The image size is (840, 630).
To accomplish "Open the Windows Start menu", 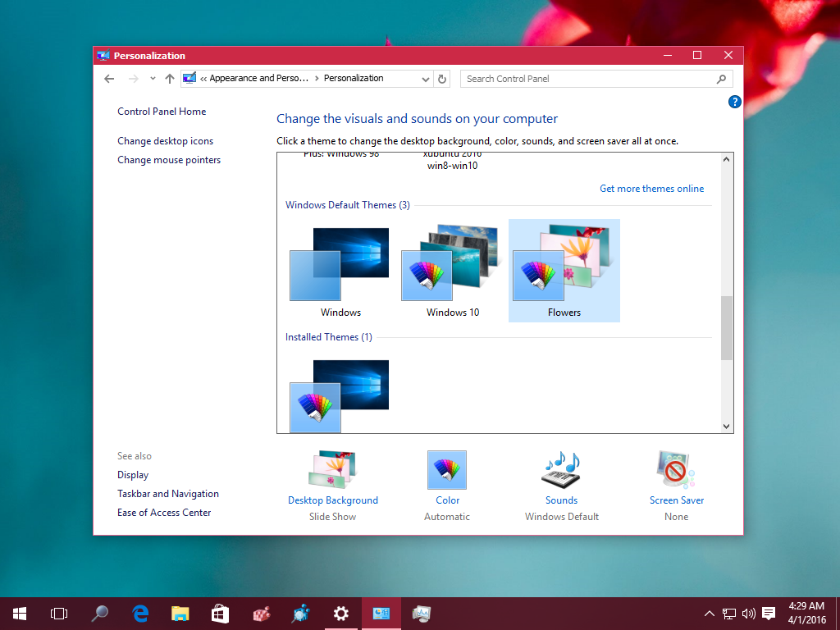I will [20, 614].
